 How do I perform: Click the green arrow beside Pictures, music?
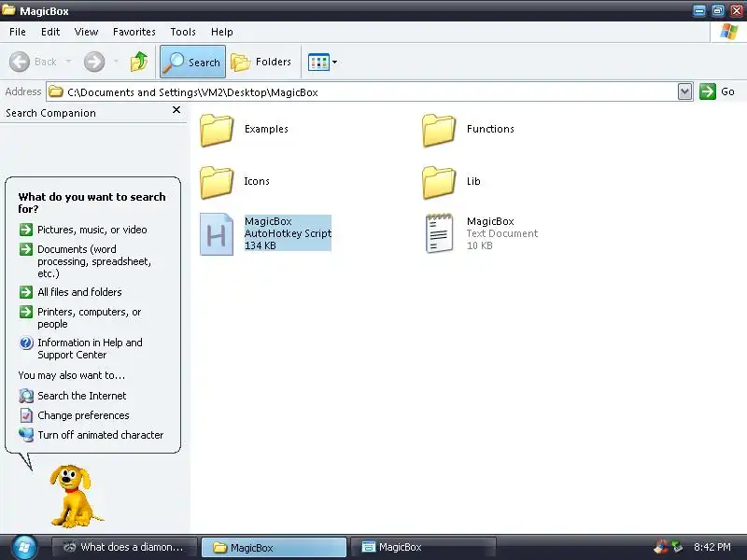26,230
